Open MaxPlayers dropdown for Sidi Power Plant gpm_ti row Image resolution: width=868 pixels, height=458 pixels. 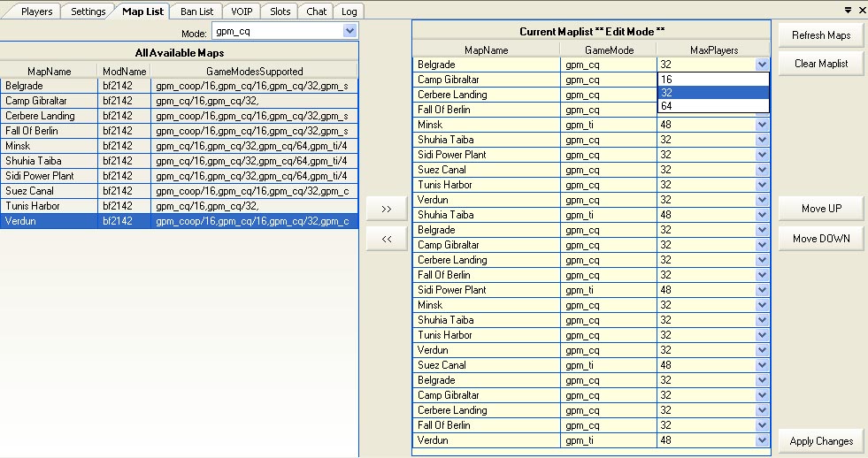(x=763, y=290)
